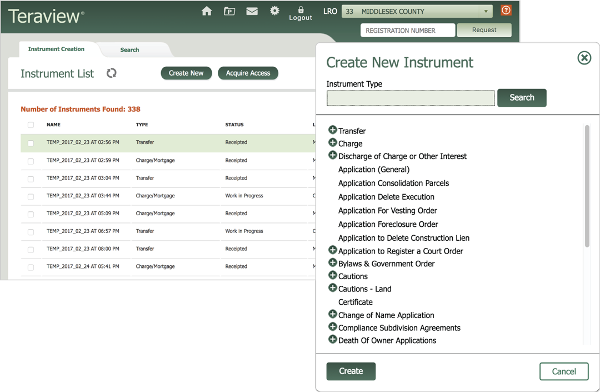Check the row TEMP_2017_02_23 AT 03:04 PM
Screen dimensions: 600x392
pyautogui.click(x=31, y=178)
